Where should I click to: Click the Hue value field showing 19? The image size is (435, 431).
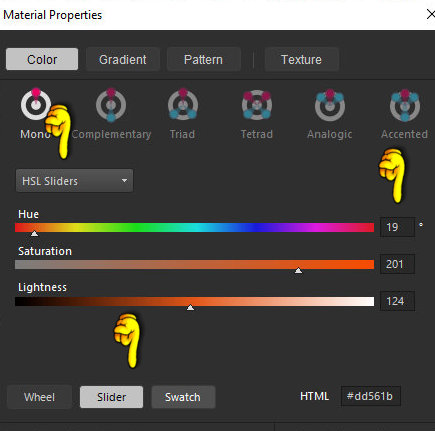397,227
